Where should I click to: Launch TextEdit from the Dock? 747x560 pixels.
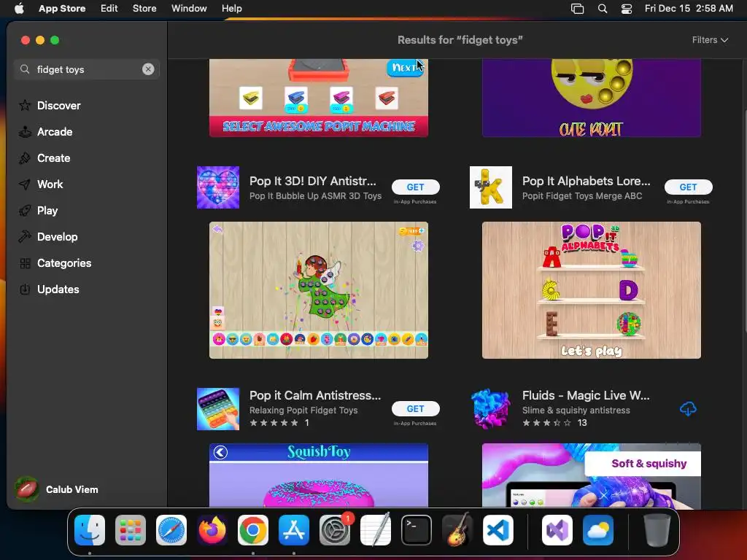click(376, 529)
